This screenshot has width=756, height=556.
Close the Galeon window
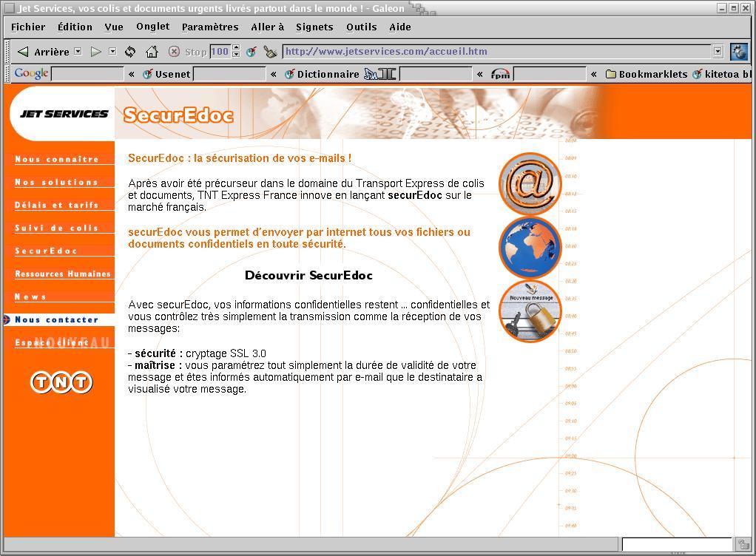[746, 8]
